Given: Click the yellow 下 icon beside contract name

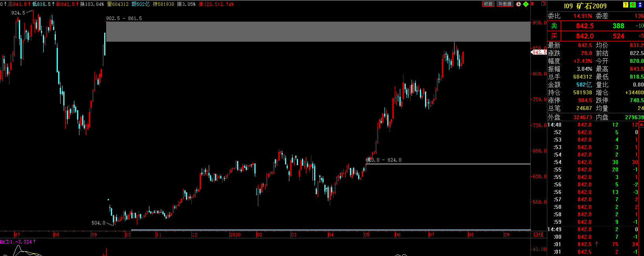Looking at the screenshot, I should (x=626, y=5).
